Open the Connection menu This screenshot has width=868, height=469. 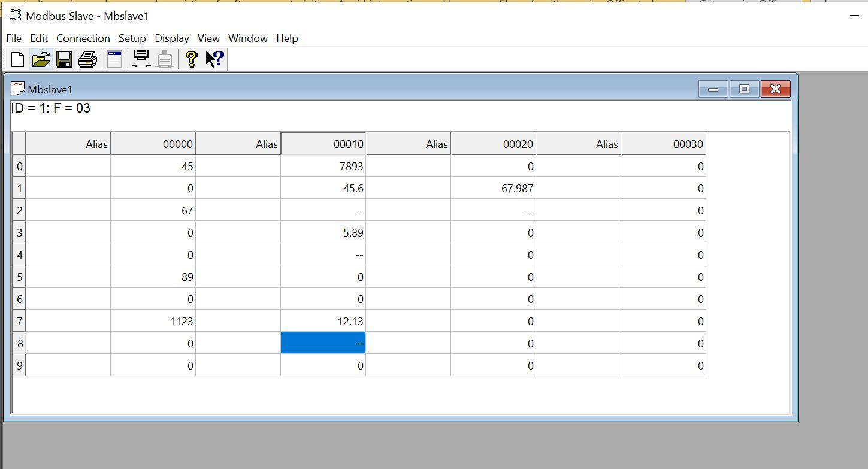click(x=83, y=38)
